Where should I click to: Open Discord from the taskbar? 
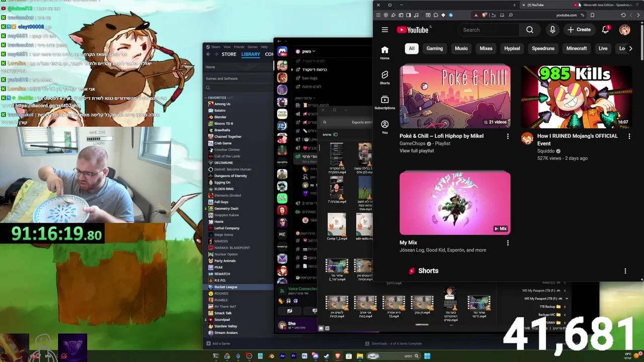315,356
